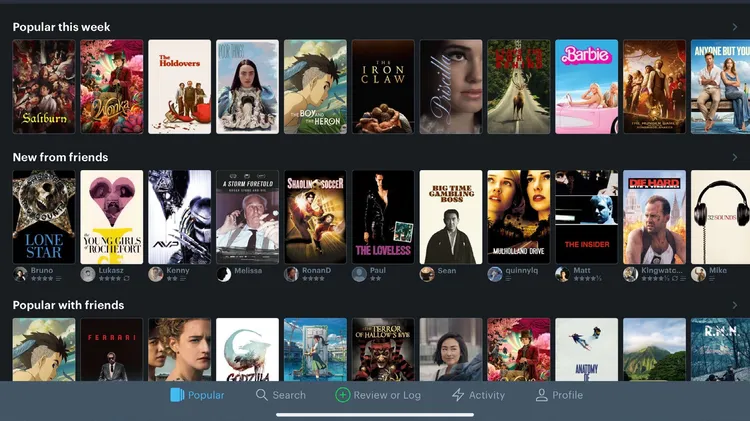Open the Popular with friends heading
Viewport: 750px width, 421px height.
[68, 305]
